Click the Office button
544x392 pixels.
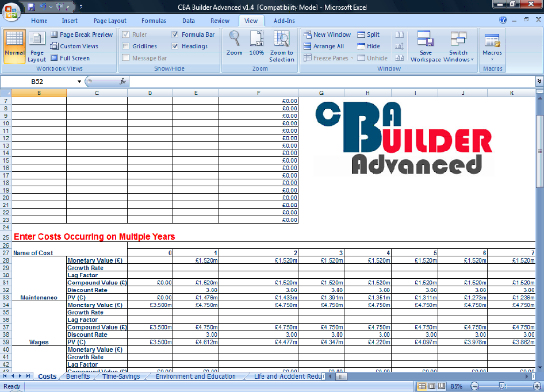pos(10,11)
